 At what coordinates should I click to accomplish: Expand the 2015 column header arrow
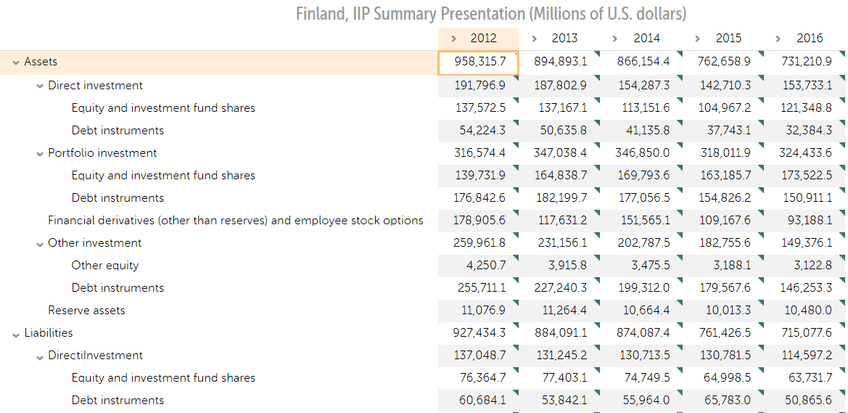pos(698,38)
